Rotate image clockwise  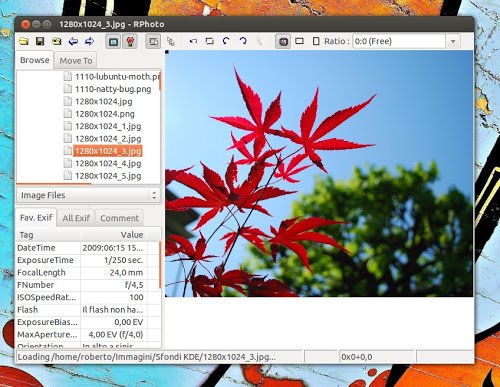[x=243, y=41]
